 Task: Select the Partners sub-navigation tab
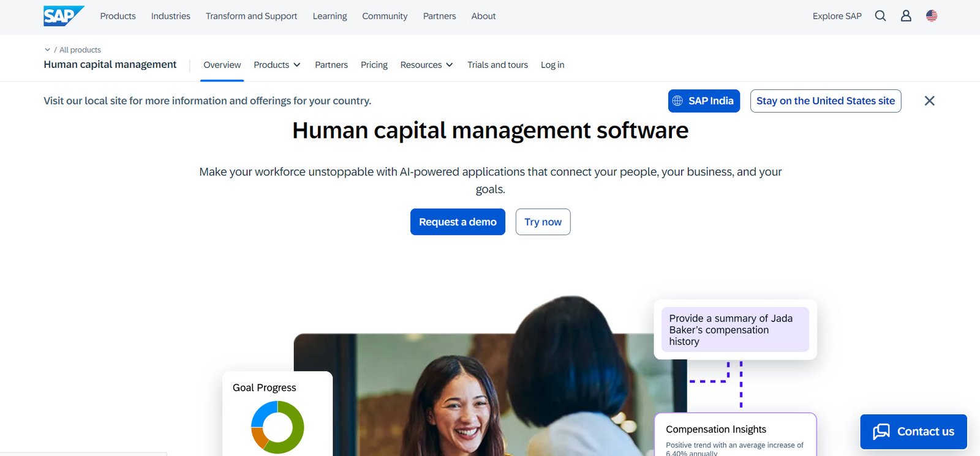pos(331,65)
